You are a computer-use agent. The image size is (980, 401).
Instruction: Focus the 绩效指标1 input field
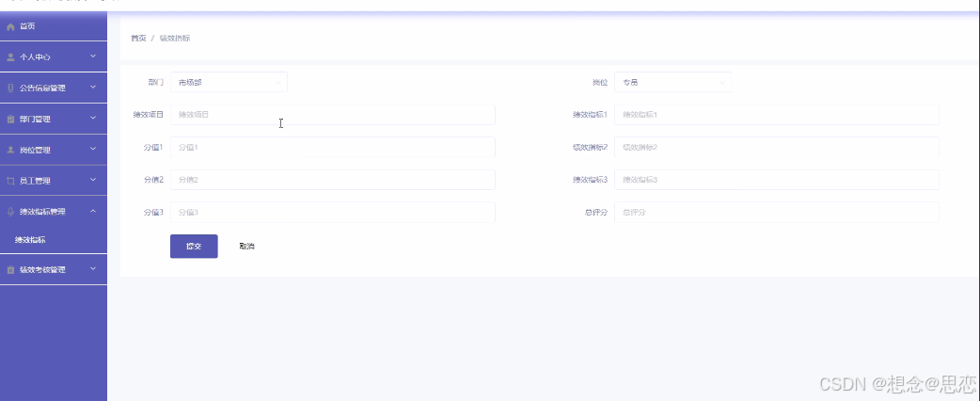click(x=776, y=115)
